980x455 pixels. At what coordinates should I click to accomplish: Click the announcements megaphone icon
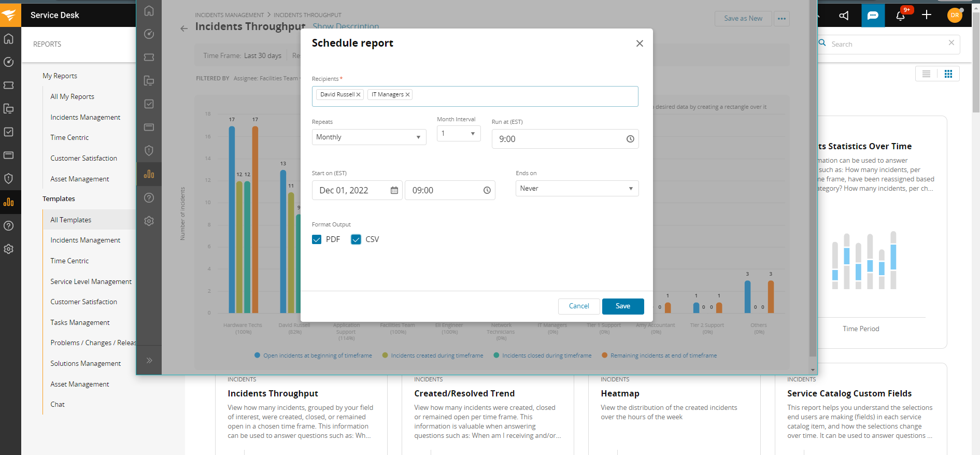point(844,16)
